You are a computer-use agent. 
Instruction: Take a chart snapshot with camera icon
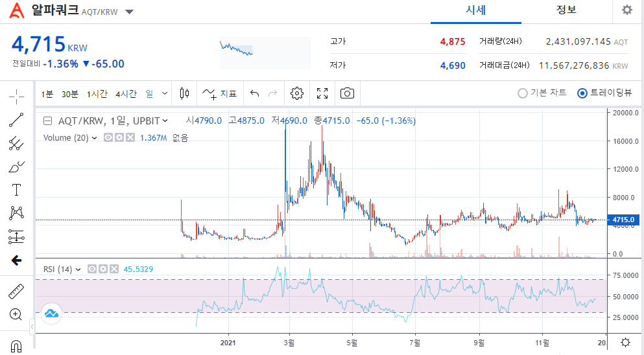(x=348, y=93)
